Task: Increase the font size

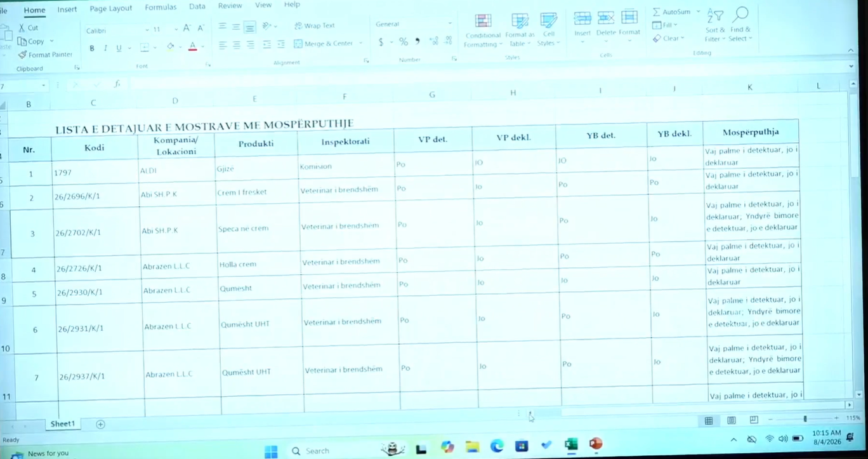Action: tap(187, 29)
